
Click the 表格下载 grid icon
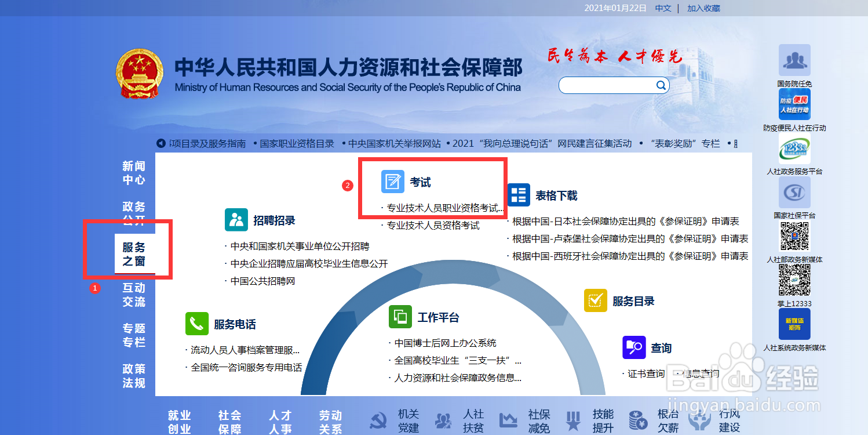click(519, 195)
